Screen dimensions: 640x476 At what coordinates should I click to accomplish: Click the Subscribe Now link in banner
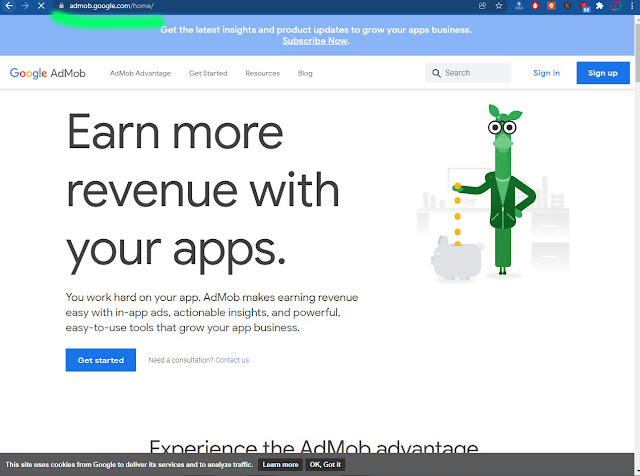(x=315, y=41)
